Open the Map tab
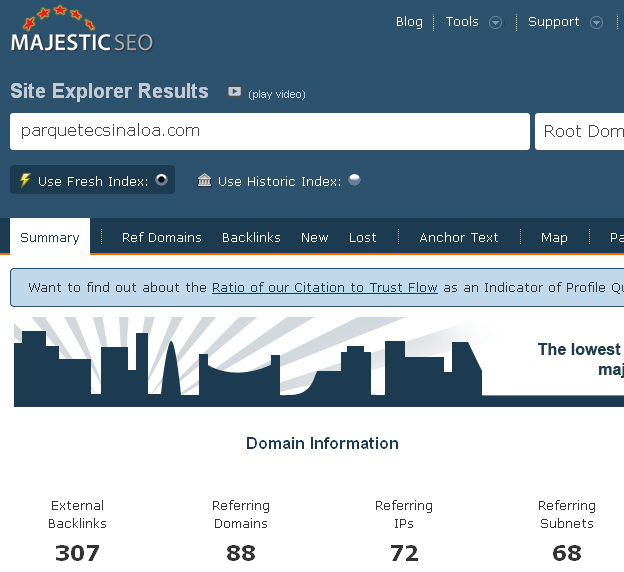 pos(554,237)
